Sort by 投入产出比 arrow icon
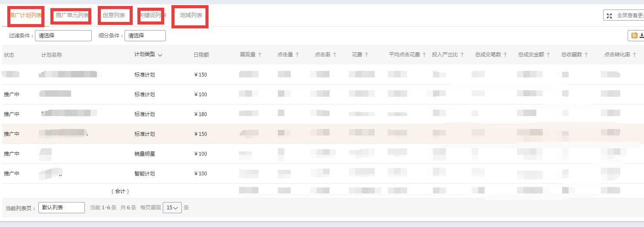 (x=462, y=55)
